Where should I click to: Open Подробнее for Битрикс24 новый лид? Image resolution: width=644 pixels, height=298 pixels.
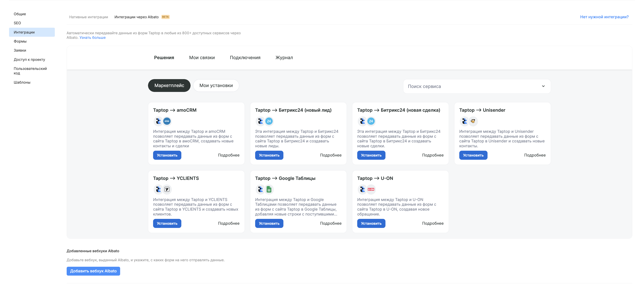330,155
